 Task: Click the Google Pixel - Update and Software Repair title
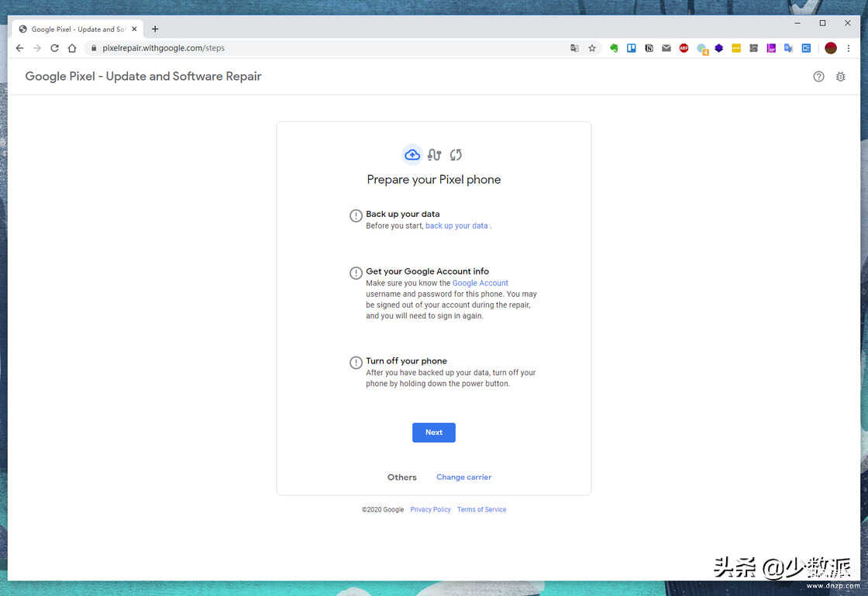(143, 77)
